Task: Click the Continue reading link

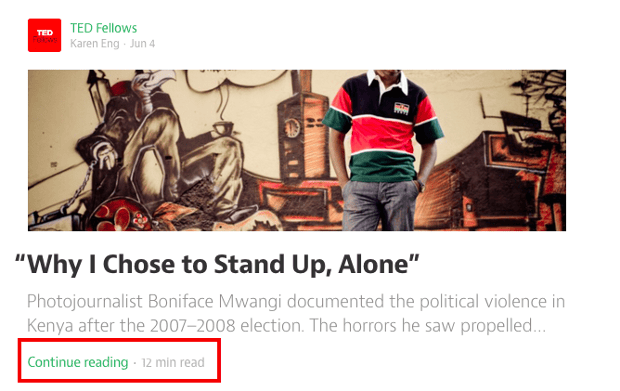Action: click(78, 362)
